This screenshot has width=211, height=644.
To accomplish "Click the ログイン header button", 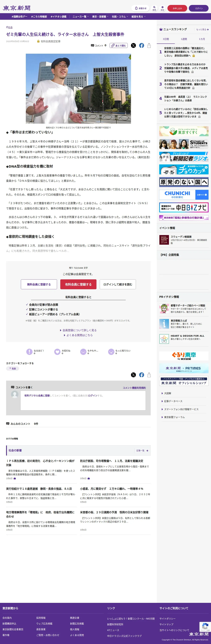I will [199, 8].
